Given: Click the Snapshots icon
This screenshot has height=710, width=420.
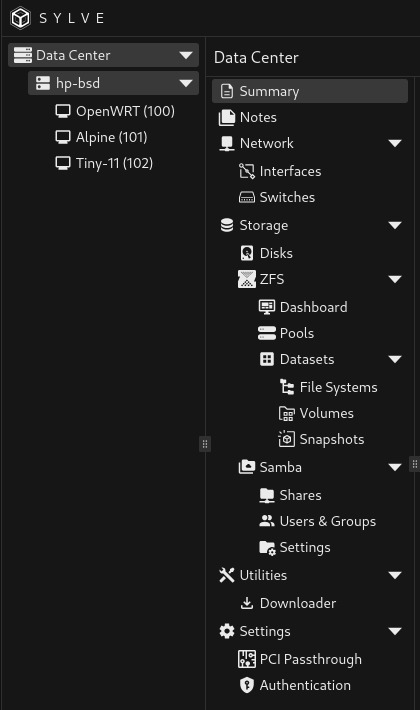Looking at the screenshot, I should (x=286, y=439).
